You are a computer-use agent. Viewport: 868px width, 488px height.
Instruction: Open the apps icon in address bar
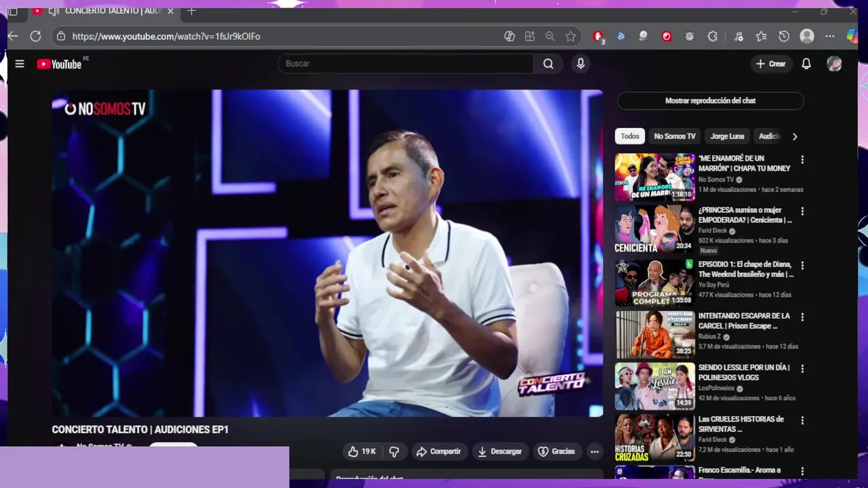[530, 37]
